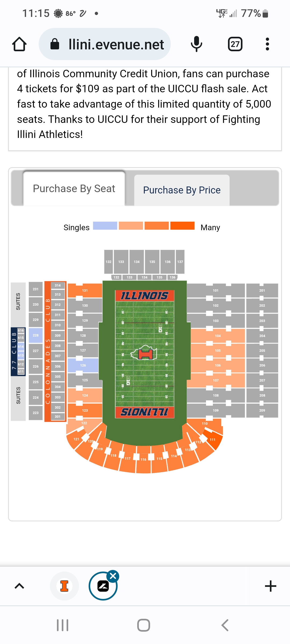Select the Purchase By Seat tab
Image resolution: width=290 pixels, height=644 pixels.
(74, 189)
